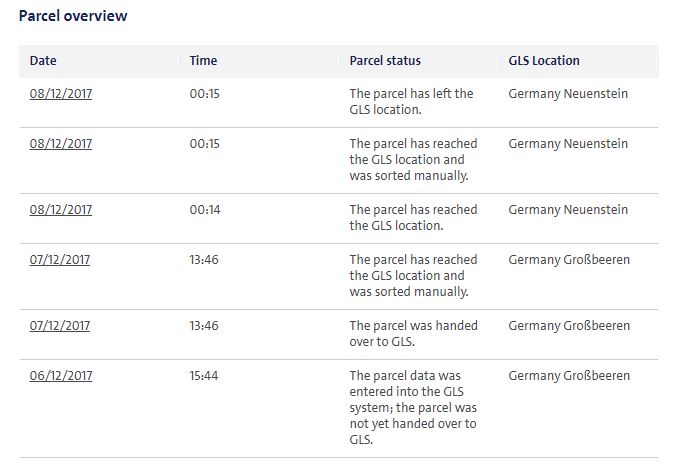Viewport: 681px width, 466px height.
Task: Click Germany Neuenstein in the first row
Action: (568, 94)
